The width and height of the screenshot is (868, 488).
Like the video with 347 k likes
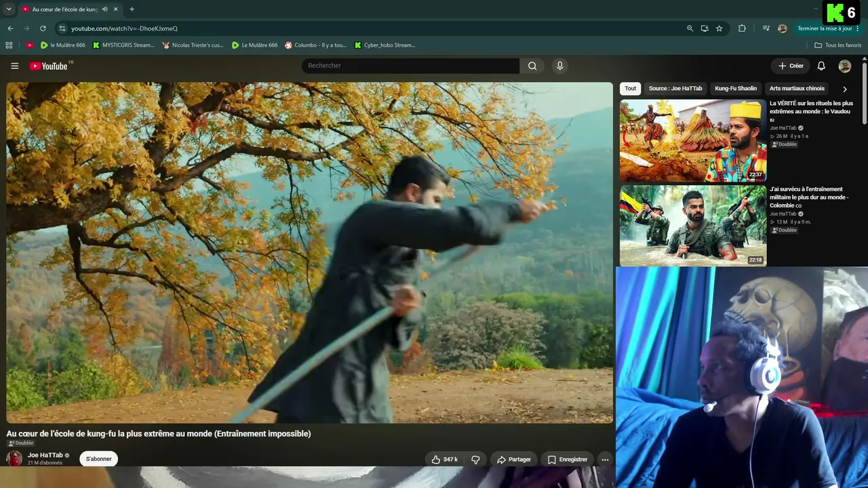[x=444, y=460]
